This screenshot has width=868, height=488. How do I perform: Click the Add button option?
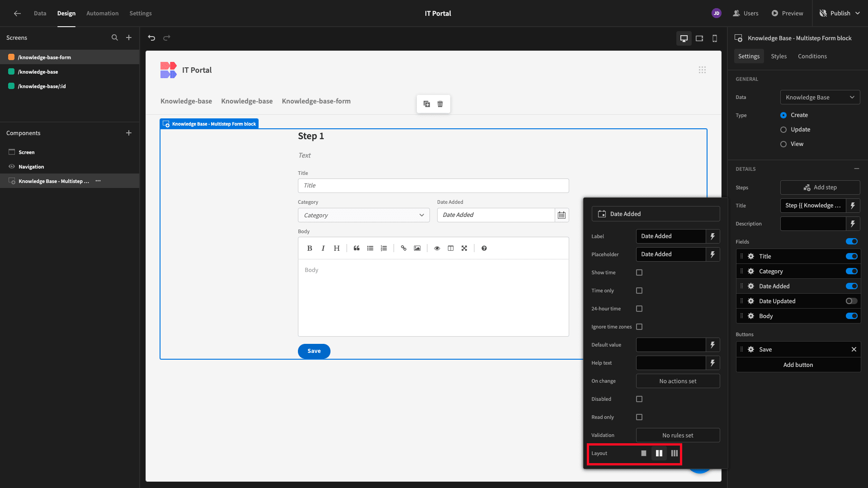pos(798,365)
